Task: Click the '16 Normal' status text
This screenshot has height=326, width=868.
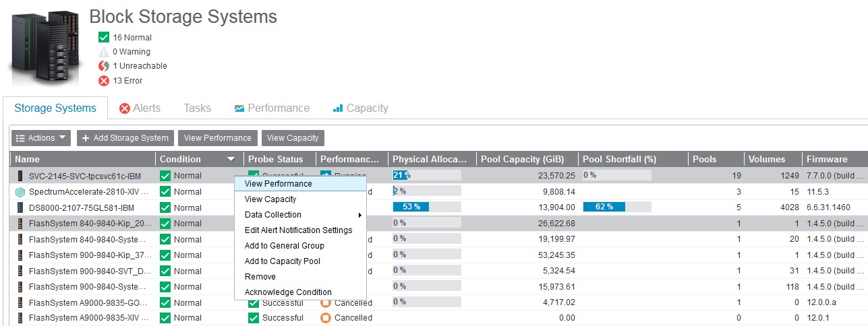Action: (132, 38)
